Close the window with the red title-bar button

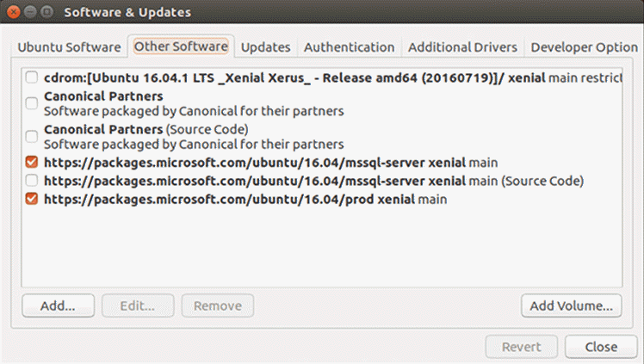point(14,12)
